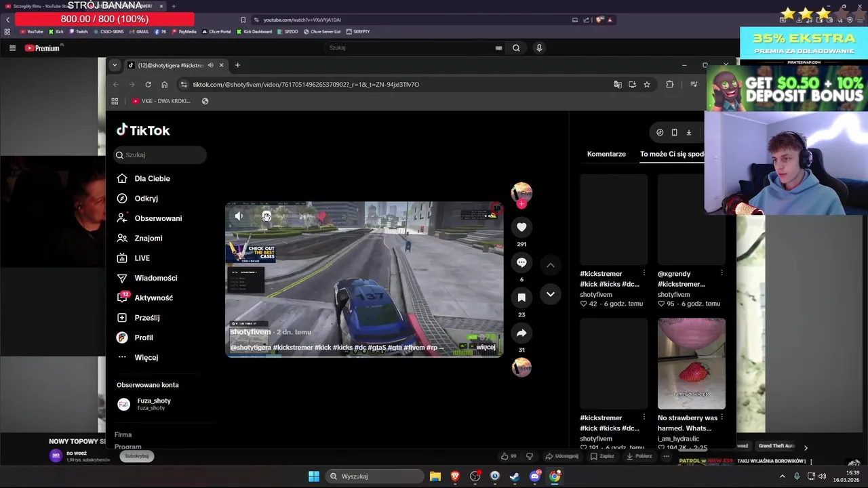Viewport: 868px width, 488px height.
Task: Click the TikTok logo
Action: click(143, 130)
